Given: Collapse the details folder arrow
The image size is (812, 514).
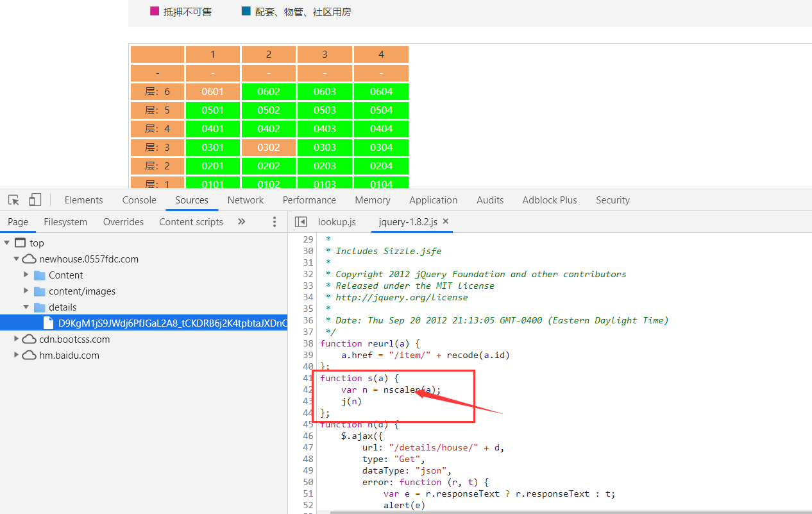Looking at the screenshot, I should pyautogui.click(x=26, y=307).
